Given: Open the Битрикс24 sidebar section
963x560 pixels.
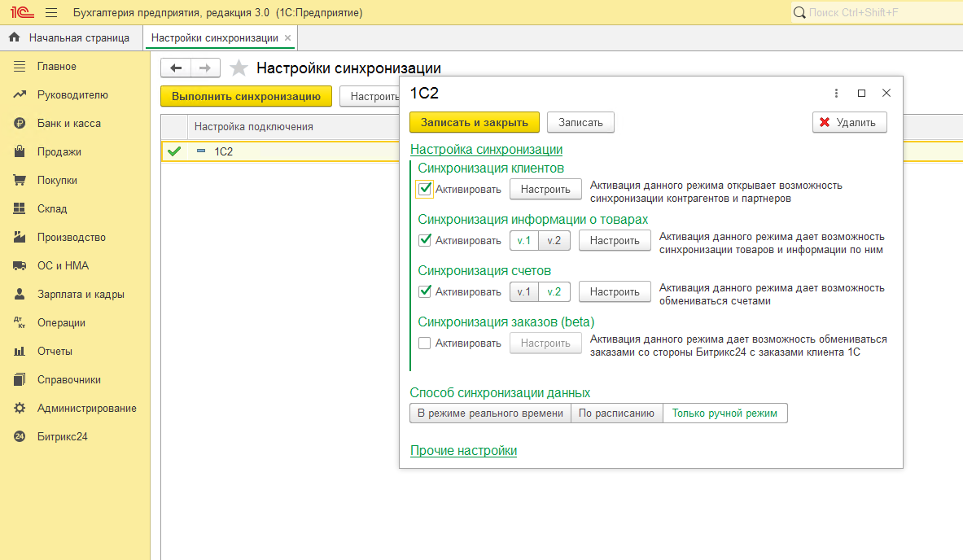Looking at the screenshot, I should click(x=62, y=437).
